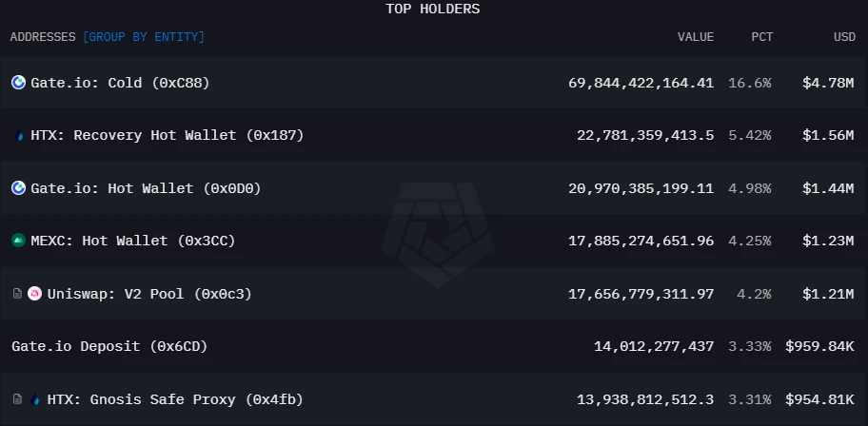Open Gate.io: Hot Wallet (0x0D0) address
The height and width of the screenshot is (426, 868).
click(146, 188)
